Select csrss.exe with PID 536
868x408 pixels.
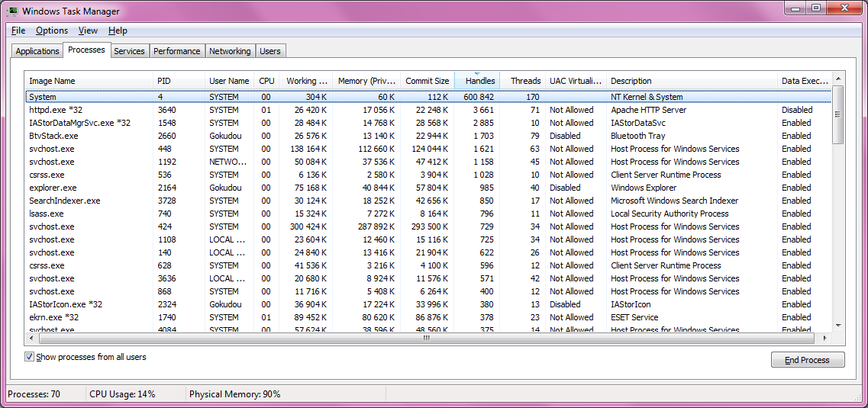click(428, 175)
